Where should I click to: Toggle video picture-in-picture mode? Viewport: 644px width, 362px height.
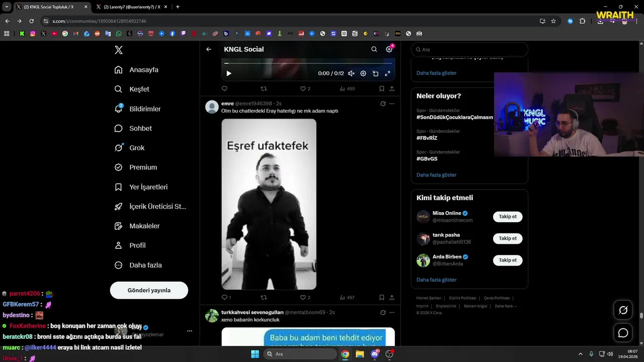[375, 73]
